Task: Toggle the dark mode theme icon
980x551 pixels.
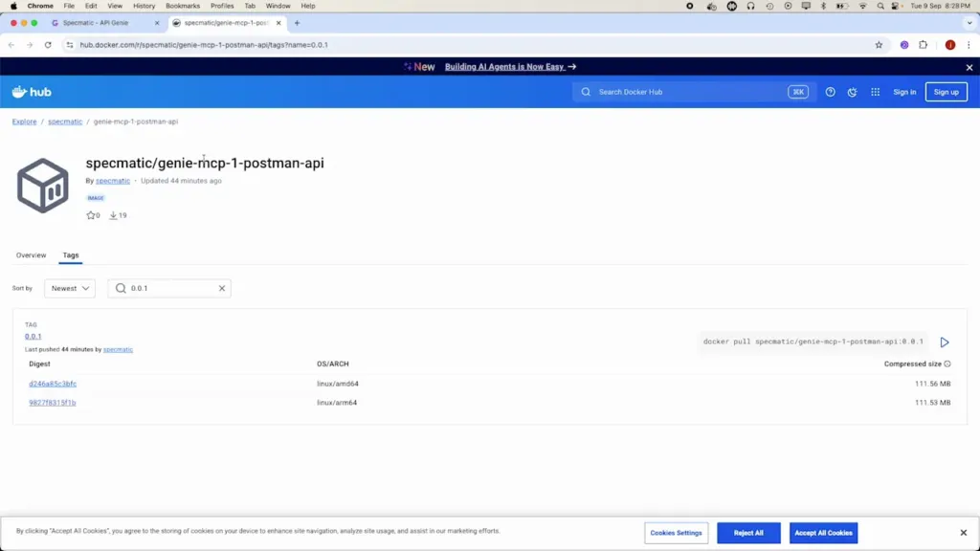Action: point(852,92)
